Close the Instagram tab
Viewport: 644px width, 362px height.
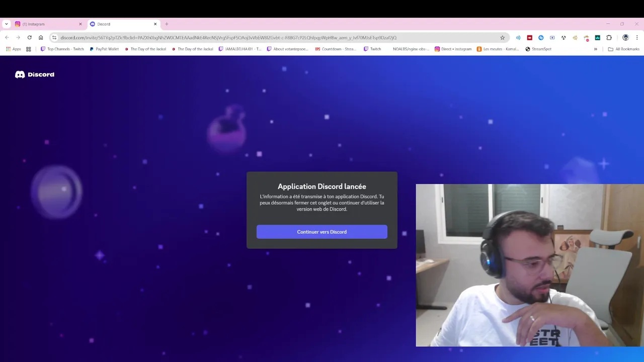pyautogui.click(x=80, y=24)
